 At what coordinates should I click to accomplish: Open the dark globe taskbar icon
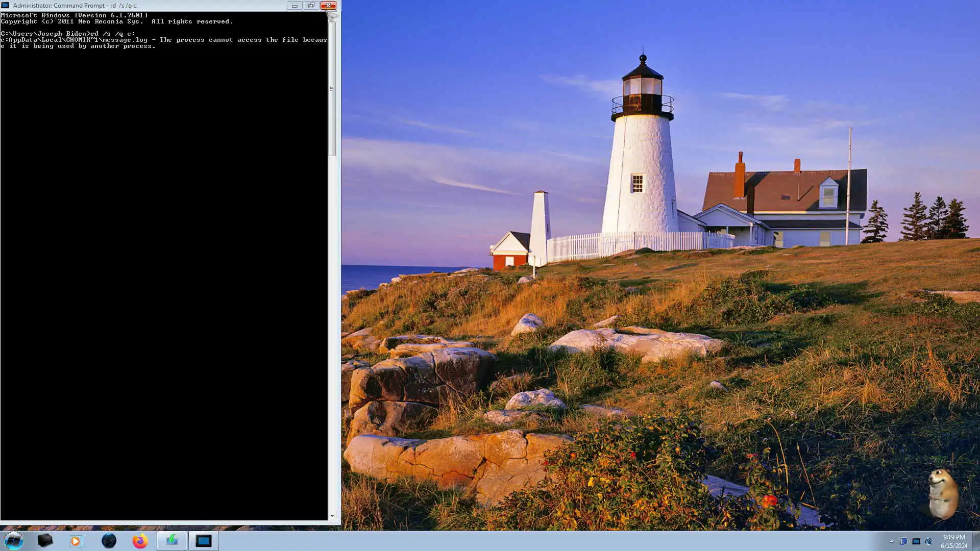[x=109, y=541]
